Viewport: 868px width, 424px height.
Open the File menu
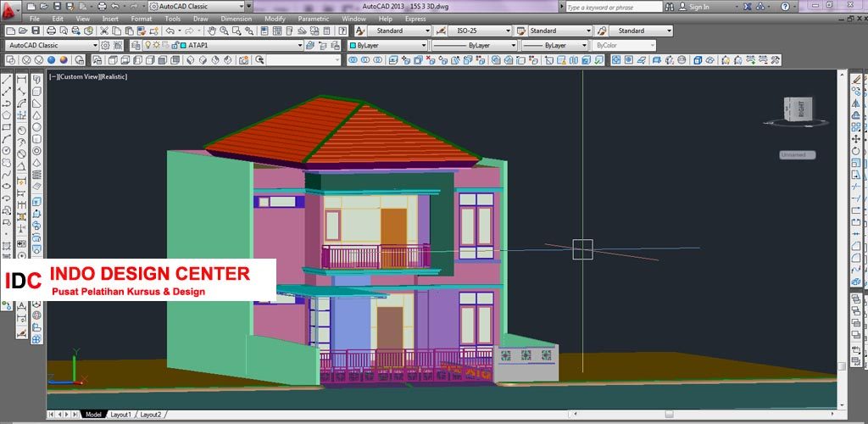pyautogui.click(x=34, y=19)
